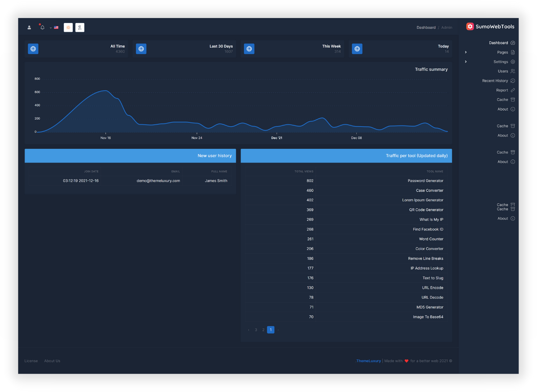
Task: Click the globe icon for This Week
Action: pos(249,49)
